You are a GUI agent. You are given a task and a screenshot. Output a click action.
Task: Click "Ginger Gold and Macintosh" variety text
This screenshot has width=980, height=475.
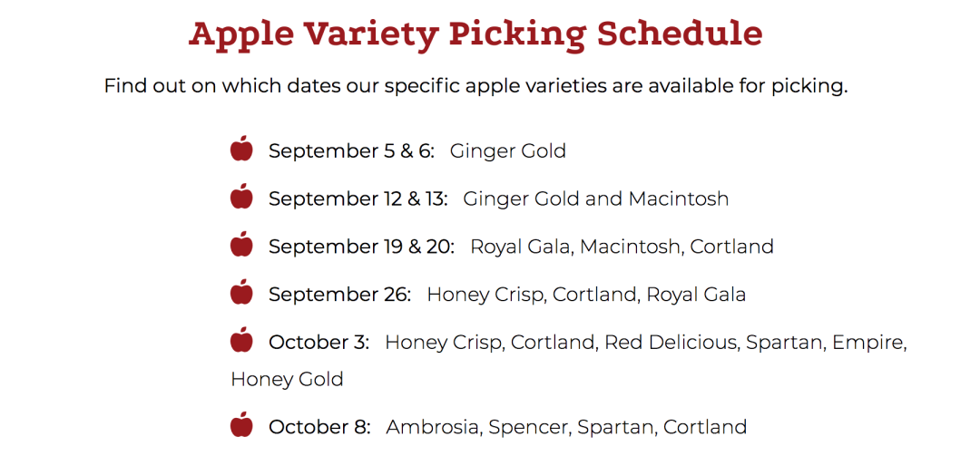pos(595,199)
